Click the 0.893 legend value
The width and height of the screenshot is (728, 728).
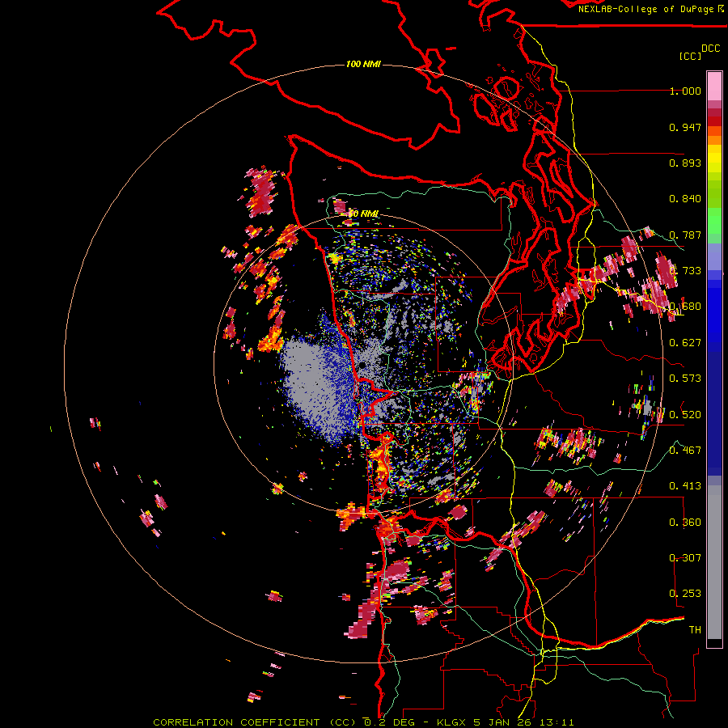[x=685, y=163]
